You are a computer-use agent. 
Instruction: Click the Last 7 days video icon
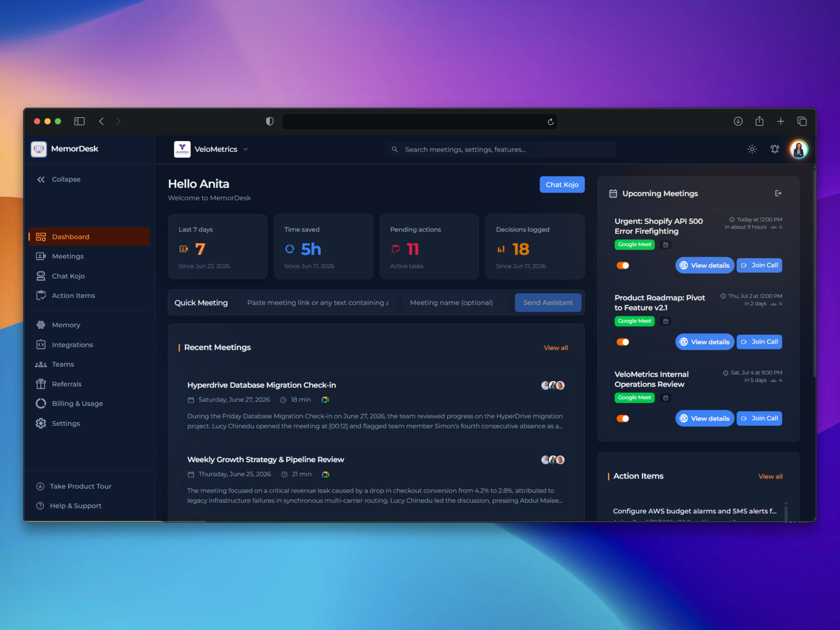click(x=184, y=249)
